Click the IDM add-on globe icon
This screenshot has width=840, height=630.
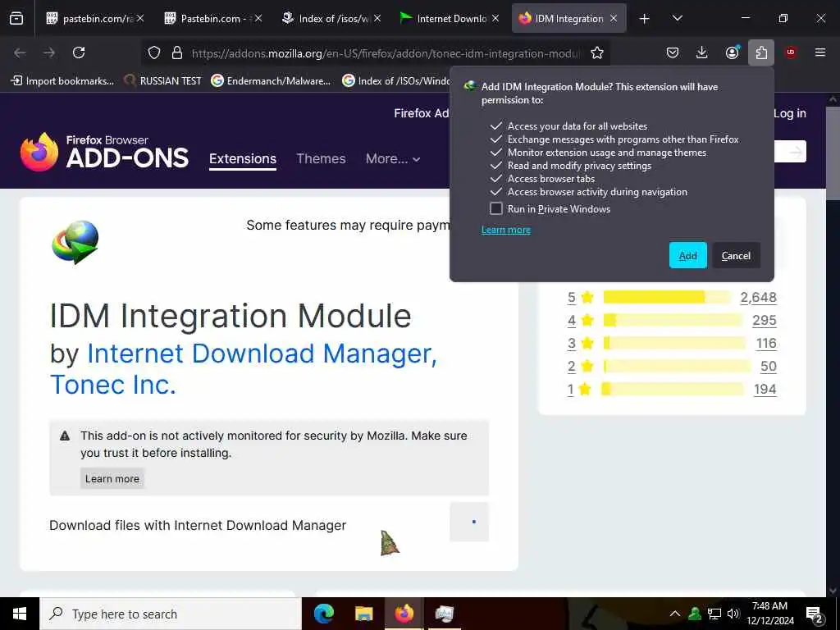[x=75, y=242]
